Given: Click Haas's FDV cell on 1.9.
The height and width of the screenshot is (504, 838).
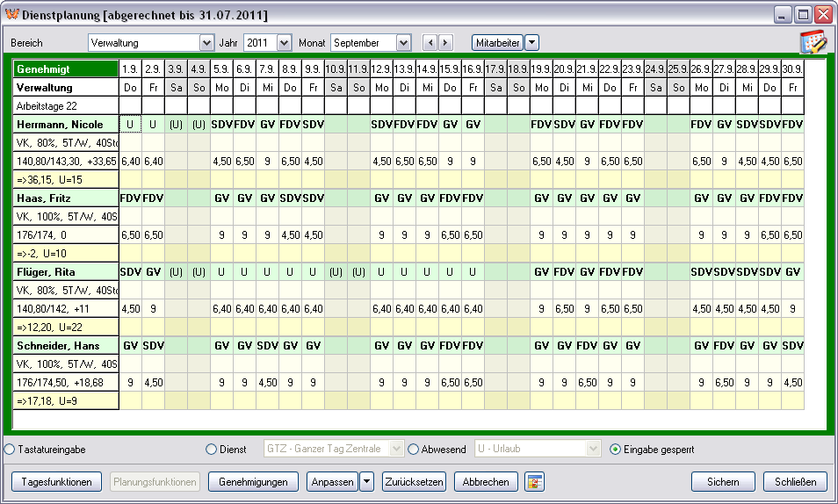Looking at the screenshot, I should click(x=130, y=198).
